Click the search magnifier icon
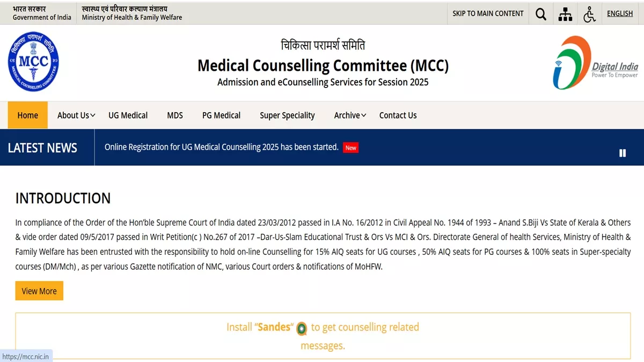This screenshot has width=644, height=362. 541,14
